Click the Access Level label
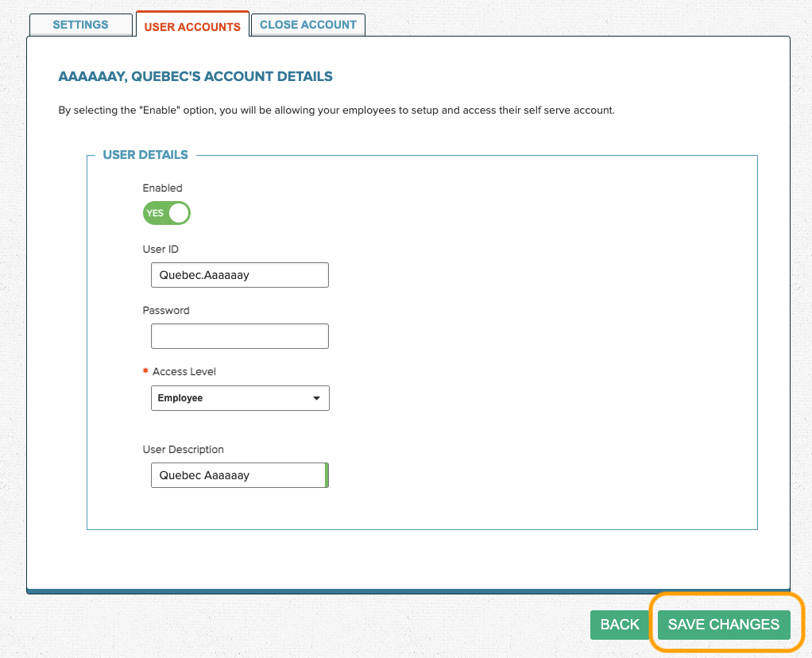Viewport: 812px width, 658px height. (184, 371)
